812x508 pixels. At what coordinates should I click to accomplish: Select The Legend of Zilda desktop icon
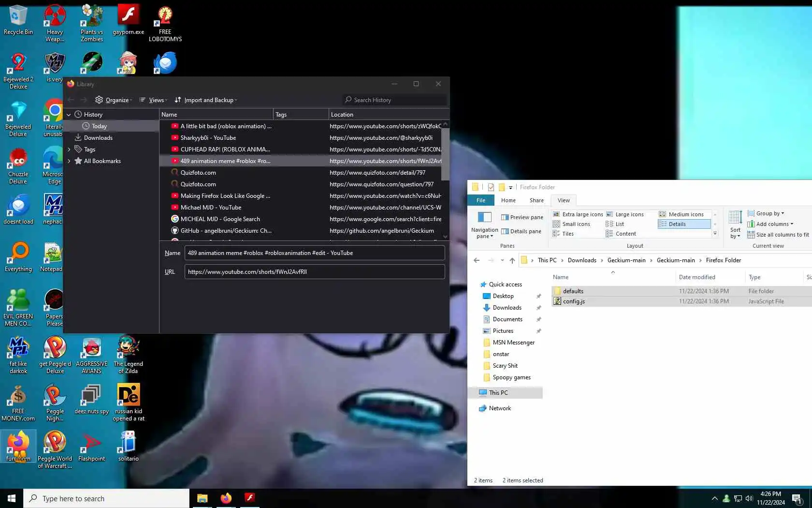(x=129, y=355)
